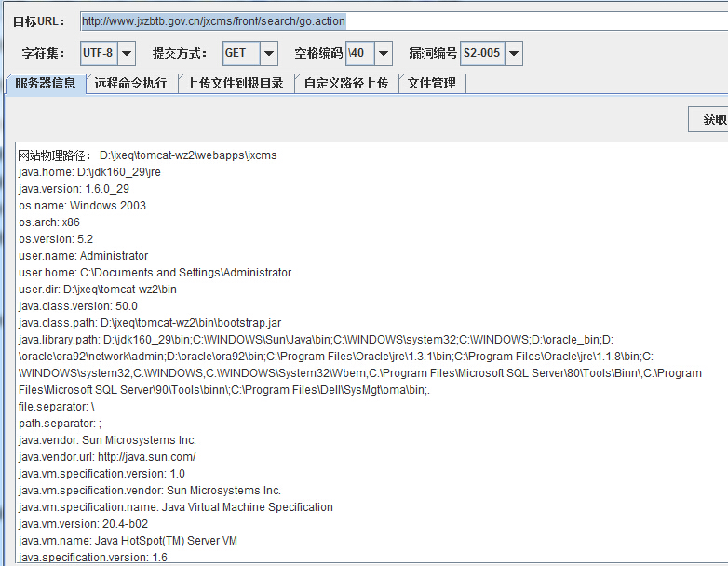Click the os.name Windows 2003 line
The image size is (728, 566).
tap(82, 206)
